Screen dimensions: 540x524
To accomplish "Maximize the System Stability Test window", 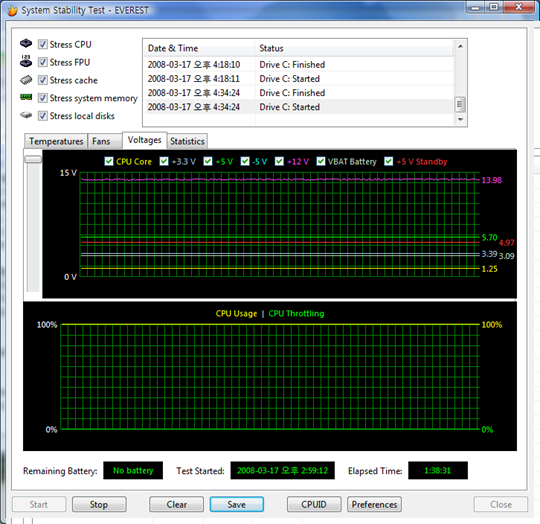I will tap(494, 7).
